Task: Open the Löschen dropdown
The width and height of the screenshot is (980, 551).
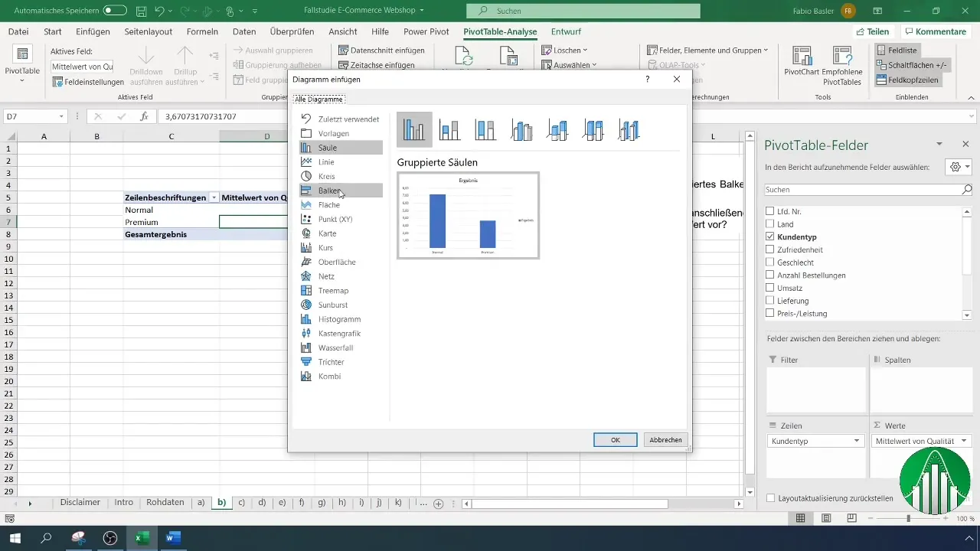Action: [564, 51]
